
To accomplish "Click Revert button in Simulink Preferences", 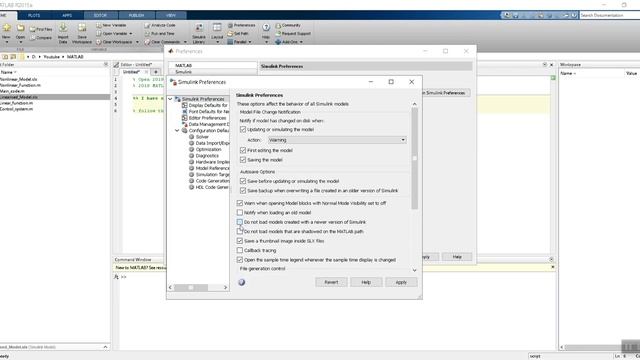I will click(x=331, y=282).
